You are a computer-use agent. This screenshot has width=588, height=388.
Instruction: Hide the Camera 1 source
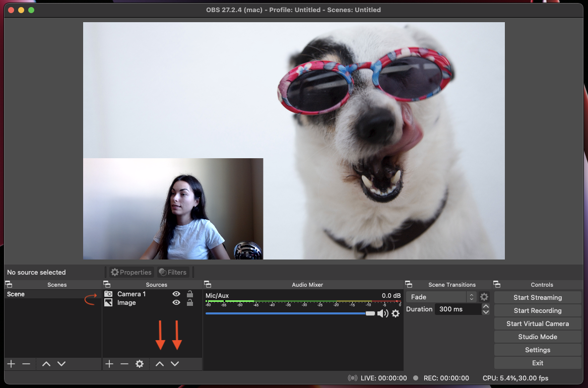(176, 294)
